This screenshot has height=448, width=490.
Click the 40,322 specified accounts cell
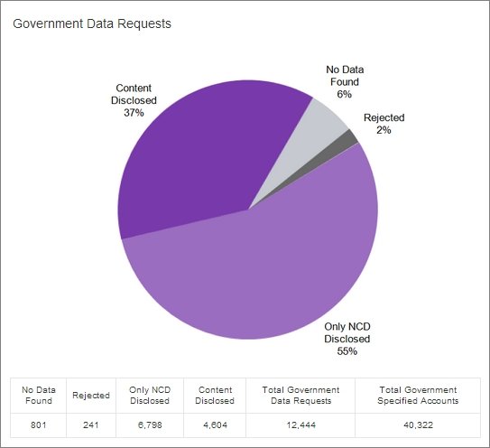pyautogui.click(x=418, y=425)
